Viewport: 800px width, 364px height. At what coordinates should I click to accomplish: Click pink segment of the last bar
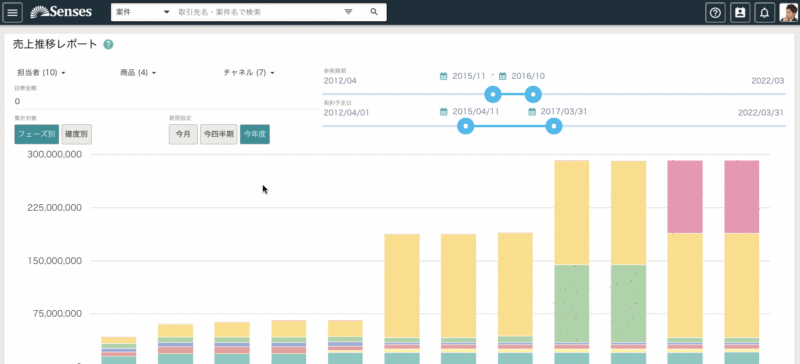(741, 197)
